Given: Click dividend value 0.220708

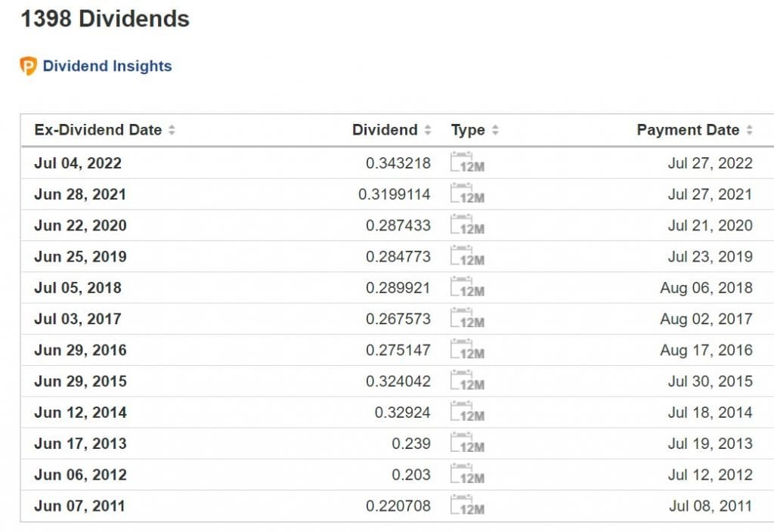Looking at the screenshot, I should pyautogui.click(x=398, y=506).
